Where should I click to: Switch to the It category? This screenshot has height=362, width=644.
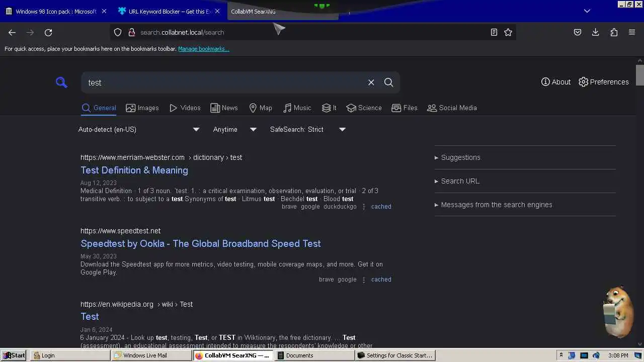(x=329, y=108)
